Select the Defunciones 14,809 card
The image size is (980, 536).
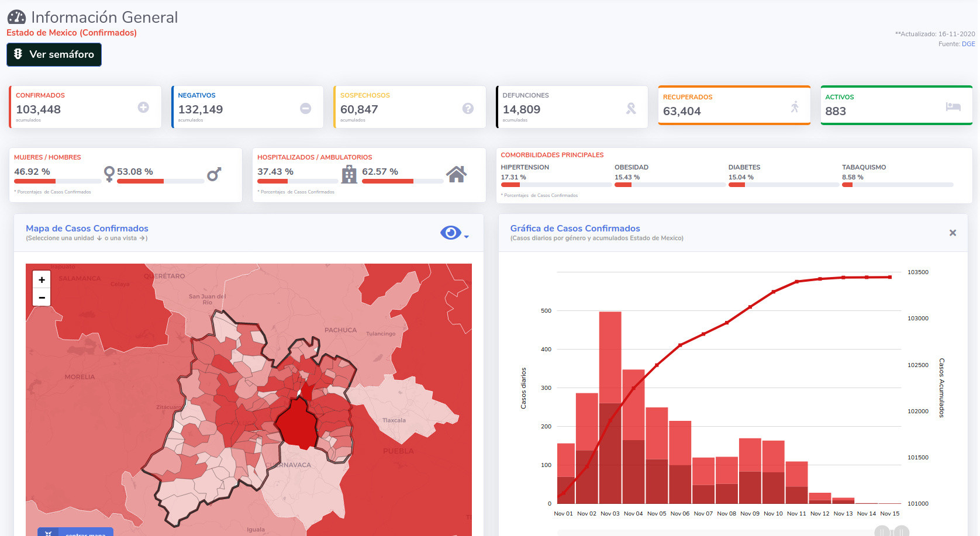click(572, 107)
